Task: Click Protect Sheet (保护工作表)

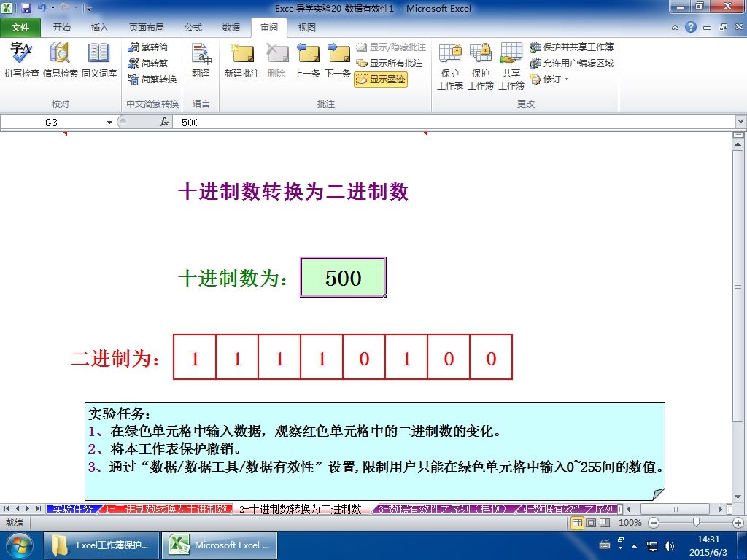Action: point(449,66)
